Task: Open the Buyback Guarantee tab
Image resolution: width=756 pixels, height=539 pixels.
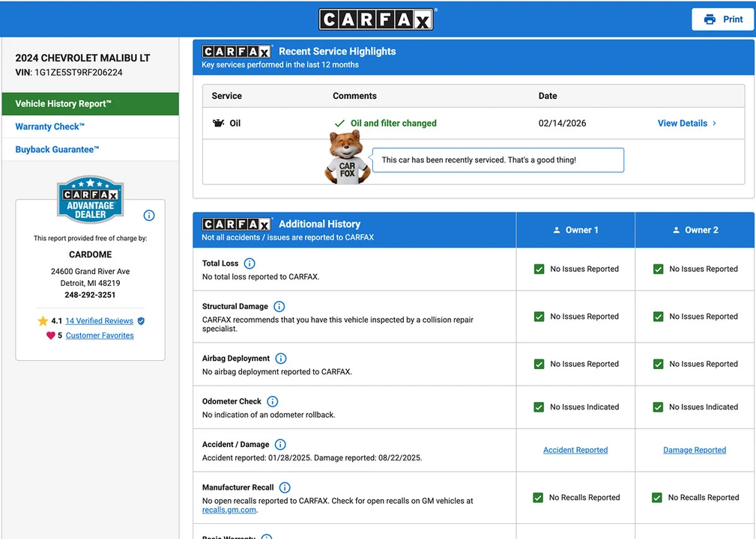Action: (90, 149)
